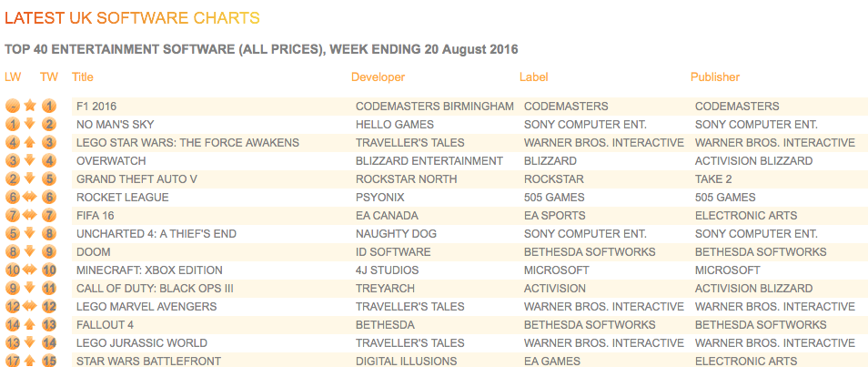Click the Call of Duty: Black Ops III title

tap(155, 289)
